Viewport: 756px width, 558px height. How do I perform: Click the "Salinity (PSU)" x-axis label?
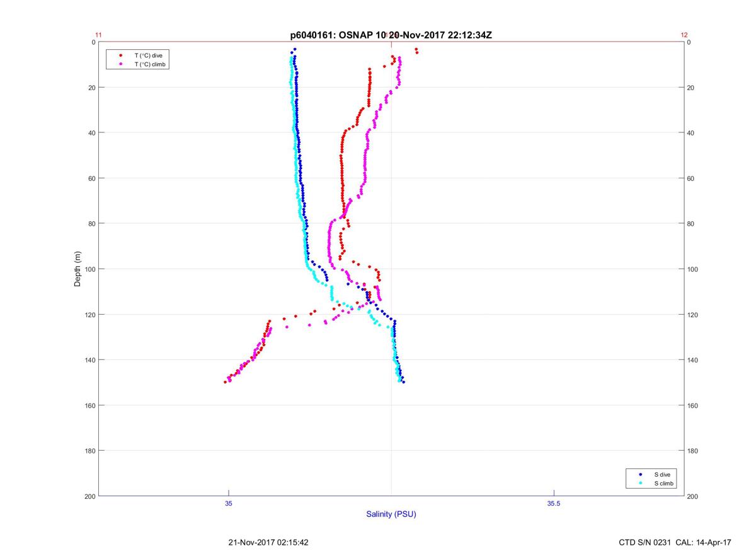click(391, 514)
